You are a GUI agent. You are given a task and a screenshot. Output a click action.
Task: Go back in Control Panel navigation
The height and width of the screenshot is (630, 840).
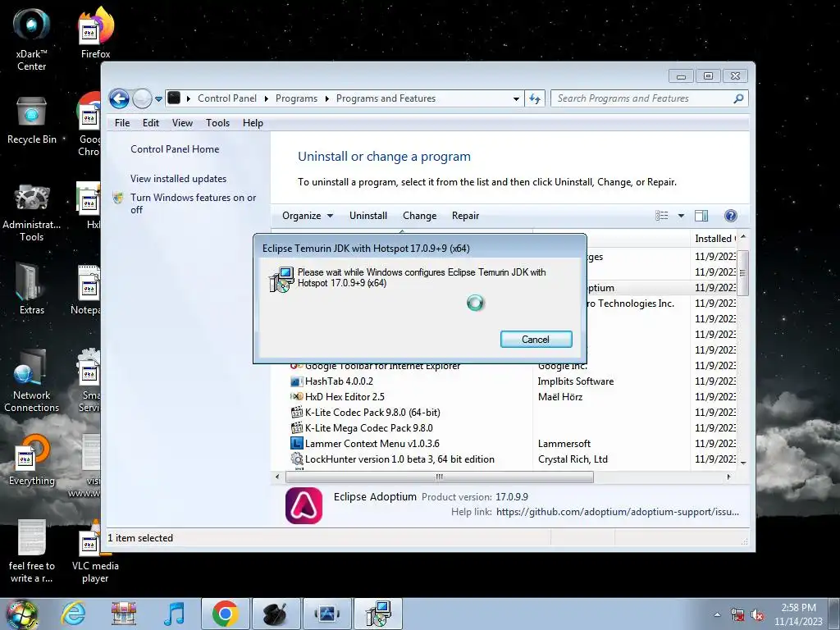[120, 98]
